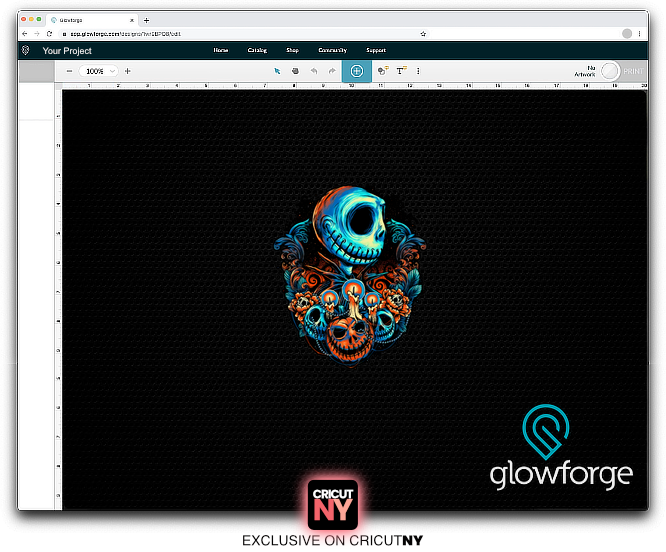Open the add artwork plus button
Viewport: 666px width, 552px height.
point(356,71)
